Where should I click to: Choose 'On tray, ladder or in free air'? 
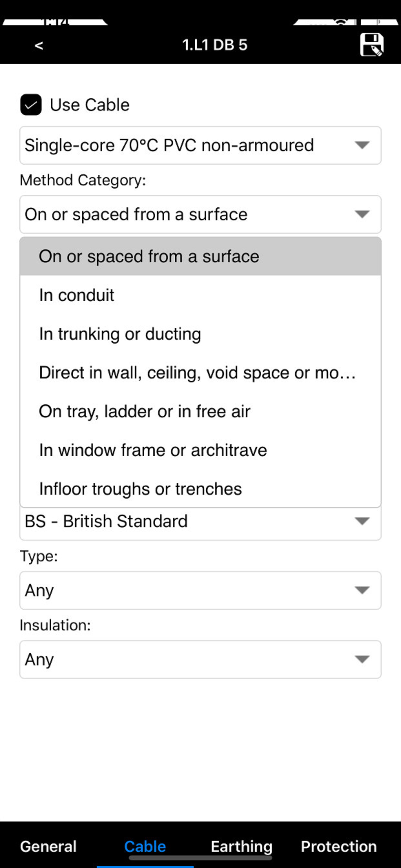(x=200, y=411)
